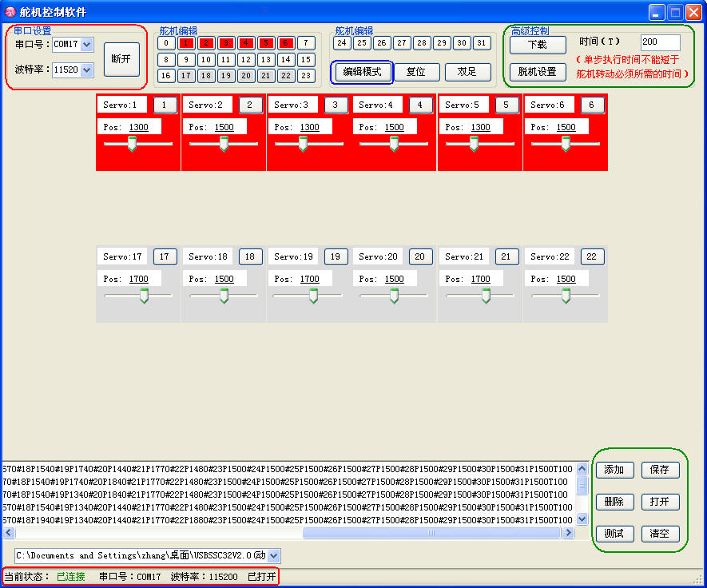The width and height of the screenshot is (707, 588).
Task: Click the 删除 delete button
Action: pos(614,502)
